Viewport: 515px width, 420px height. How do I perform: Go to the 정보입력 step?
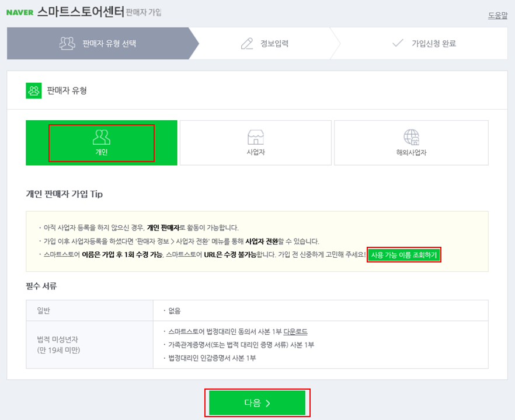(265, 43)
